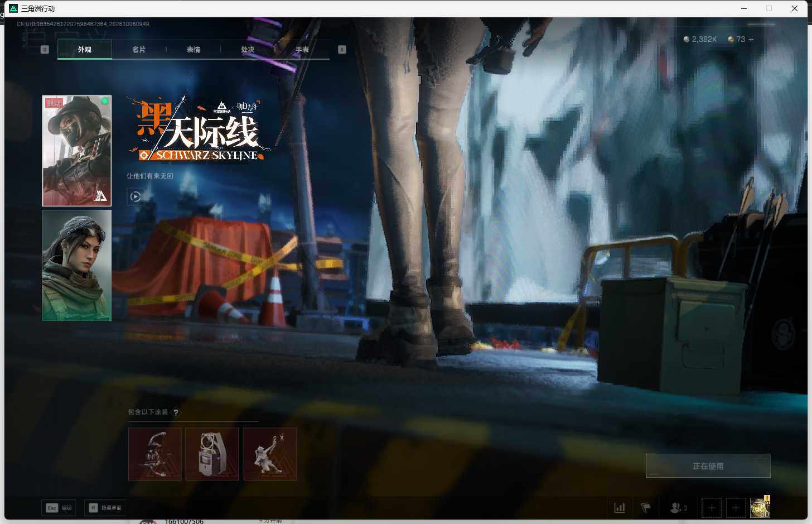Click the plus icon next to 73 currency

(x=751, y=39)
